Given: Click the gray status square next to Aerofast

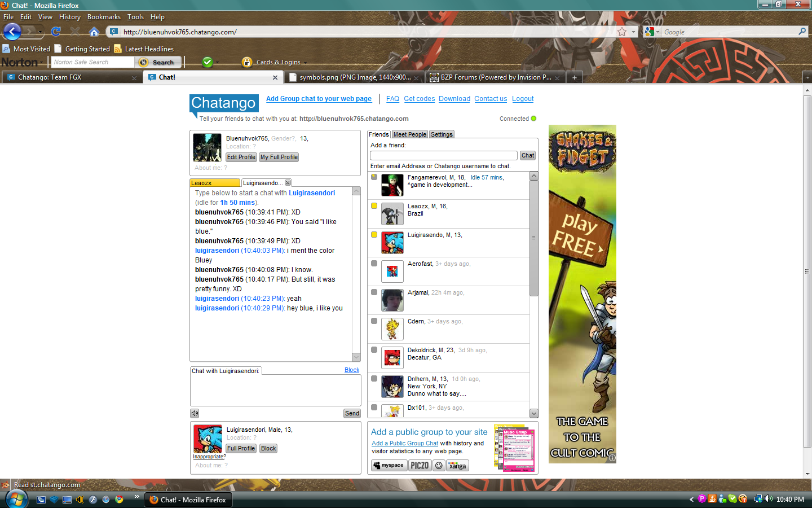Looking at the screenshot, I should pyautogui.click(x=374, y=264).
